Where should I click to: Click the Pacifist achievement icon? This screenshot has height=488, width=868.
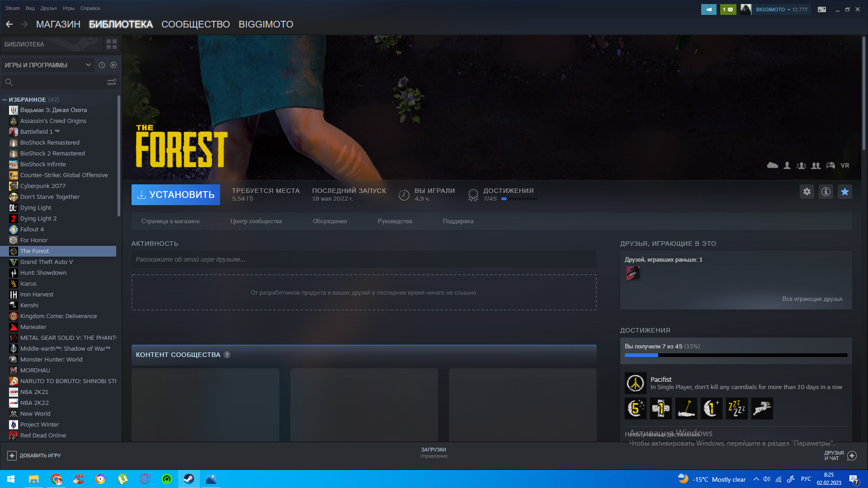(635, 383)
